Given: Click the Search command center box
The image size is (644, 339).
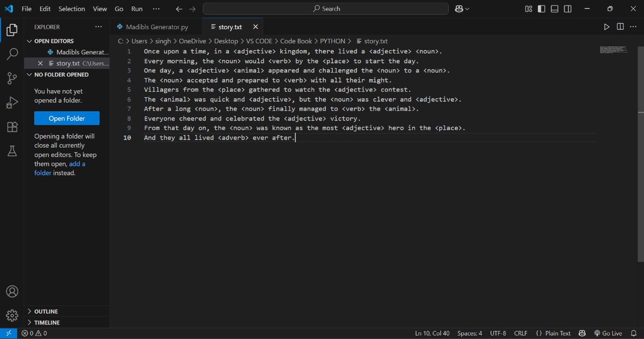Looking at the screenshot, I should click(x=326, y=9).
